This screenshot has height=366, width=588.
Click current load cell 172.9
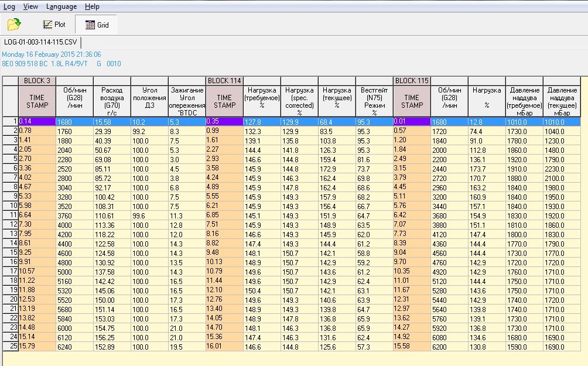point(337,169)
